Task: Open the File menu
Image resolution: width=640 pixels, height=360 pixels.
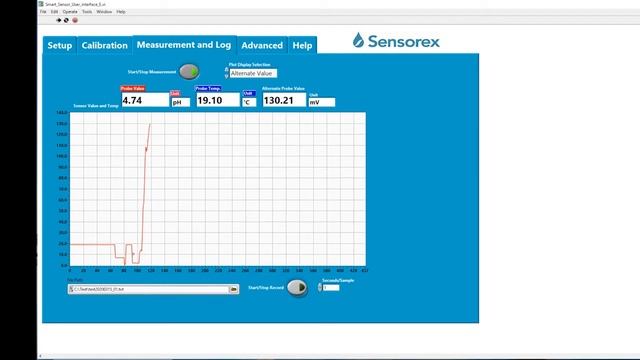Action: [43, 12]
